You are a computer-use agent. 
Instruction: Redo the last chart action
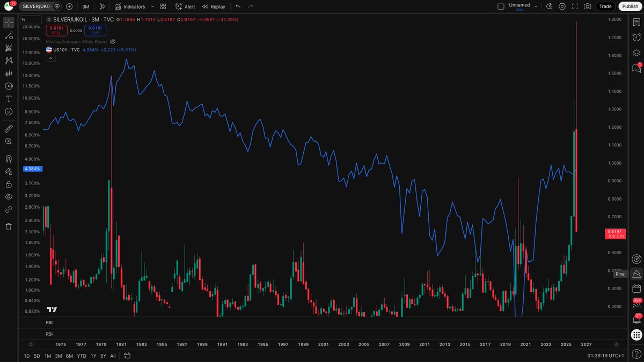tap(251, 6)
